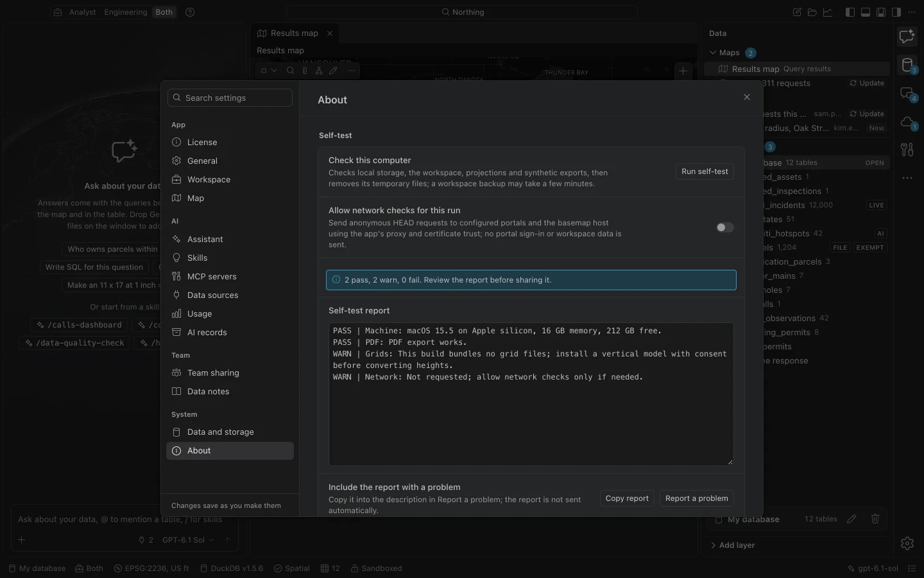Open the assistant chat panel icon on right rail

click(x=907, y=37)
